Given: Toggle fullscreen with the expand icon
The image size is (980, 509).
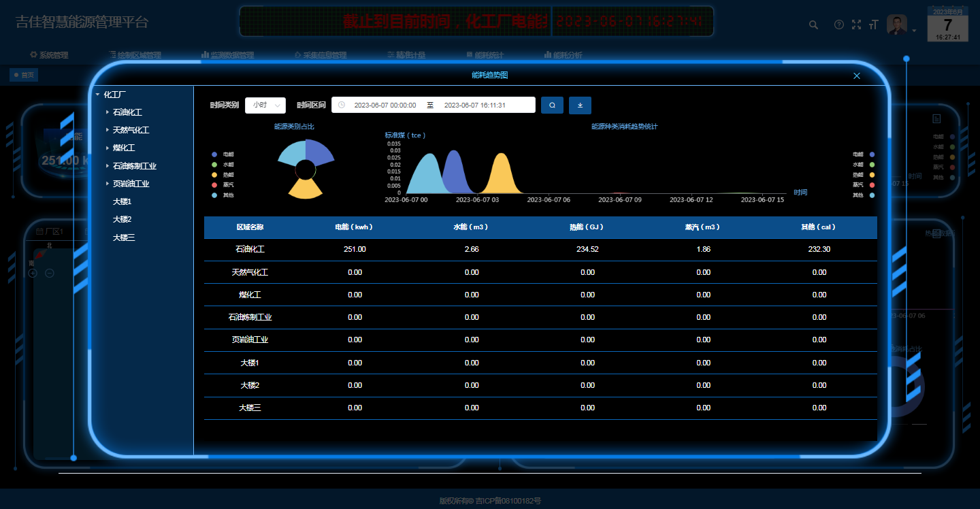Looking at the screenshot, I should coord(856,25).
